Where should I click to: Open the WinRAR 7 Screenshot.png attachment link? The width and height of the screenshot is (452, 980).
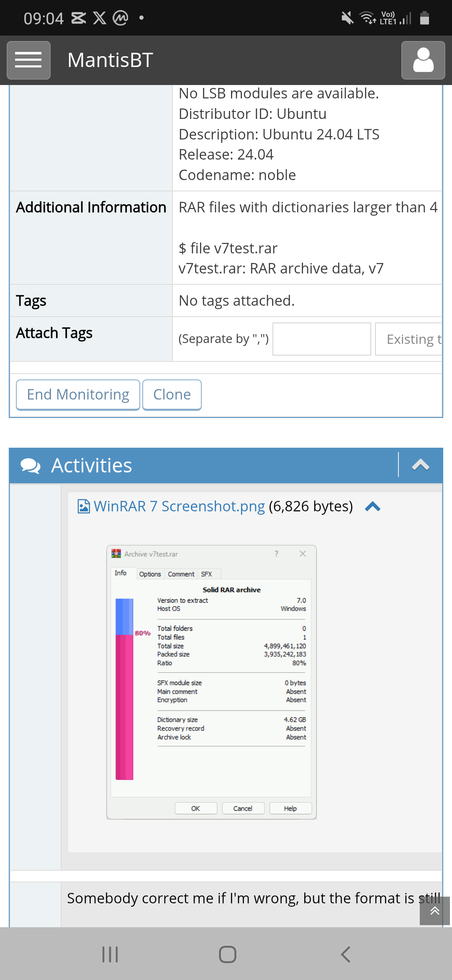pos(179,506)
